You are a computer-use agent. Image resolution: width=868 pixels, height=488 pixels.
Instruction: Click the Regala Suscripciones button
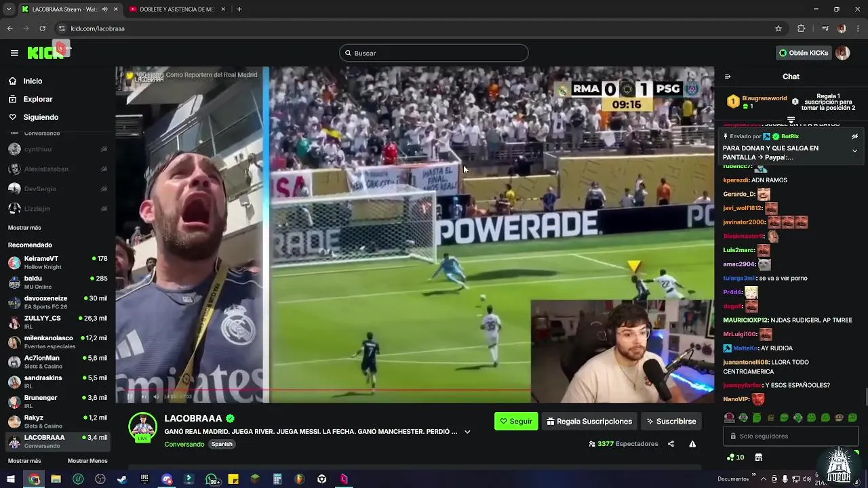pyautogui.click(x=589, y=421)
